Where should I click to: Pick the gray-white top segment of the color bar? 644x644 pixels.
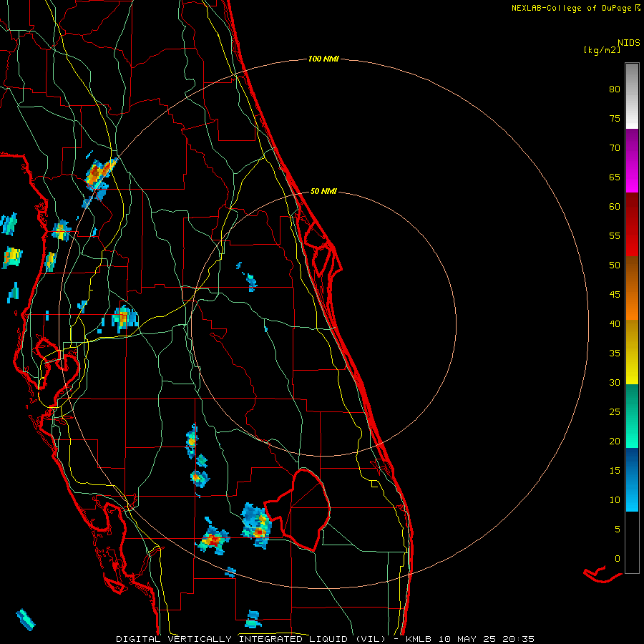click(x=632, y=96)
